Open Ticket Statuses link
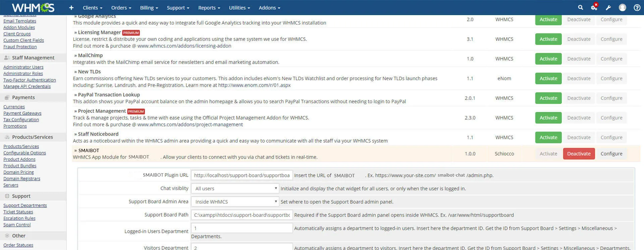Viewport: 644px width, 250px height. point(18,212)
